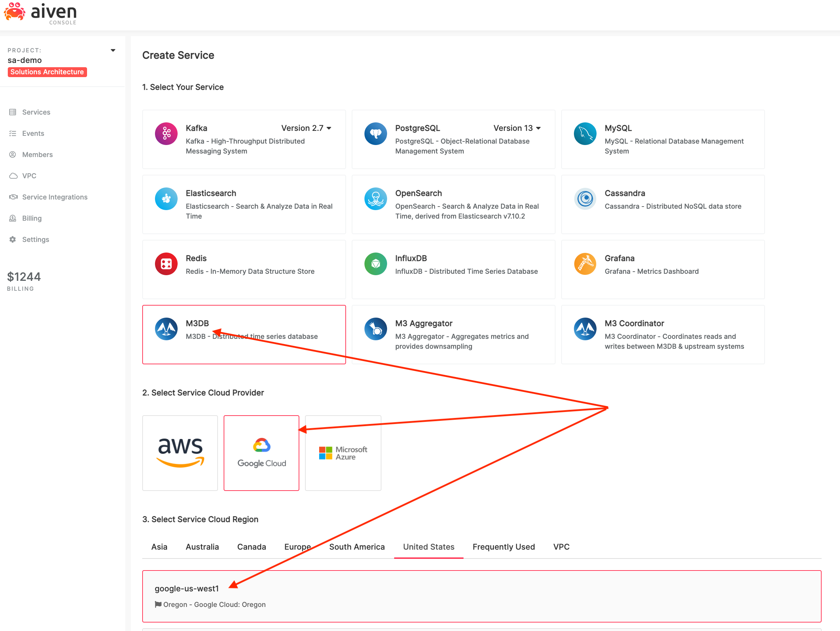Screen dimensions: 840x631
Task: Switch to the South America region tab
Action: pos(357,547)
